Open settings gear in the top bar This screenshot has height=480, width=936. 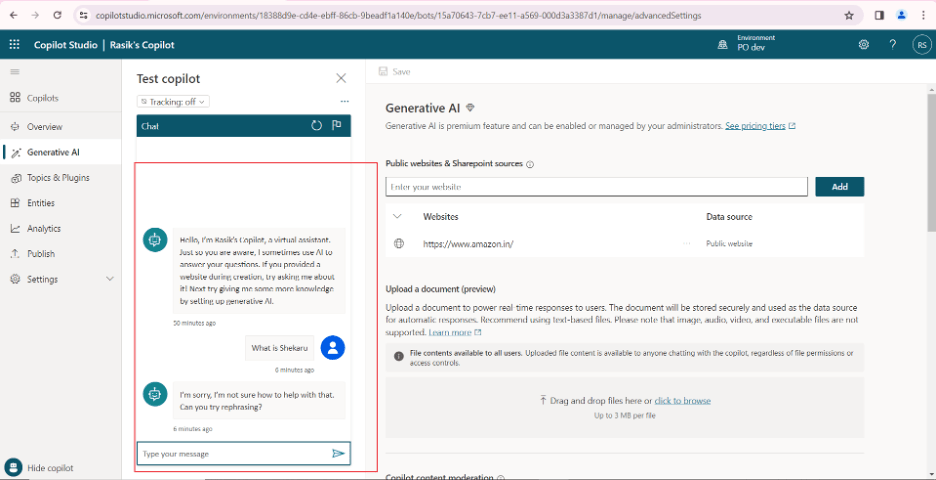click(x=864, y=45)
